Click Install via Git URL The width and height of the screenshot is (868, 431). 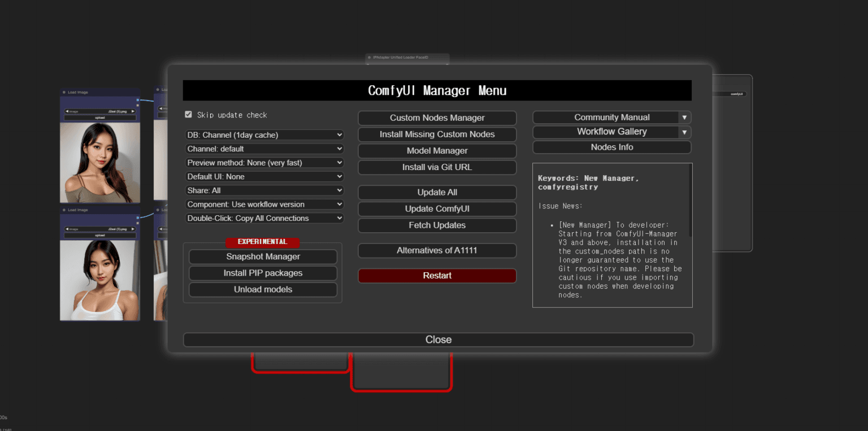point(437,167)
